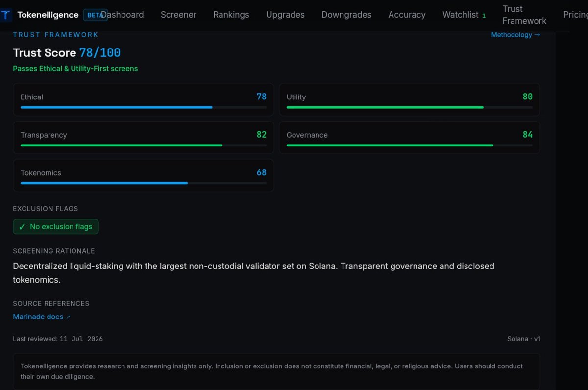The width and height of the screenshot is (588, 390).
Task: Click the Ethical score progress bar
Action: [144, 107]
